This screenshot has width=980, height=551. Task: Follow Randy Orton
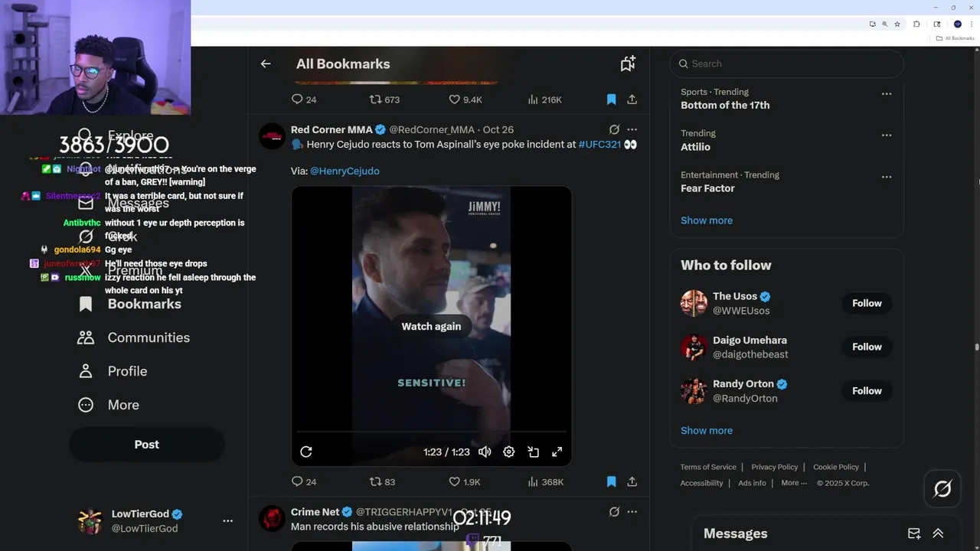867,390
